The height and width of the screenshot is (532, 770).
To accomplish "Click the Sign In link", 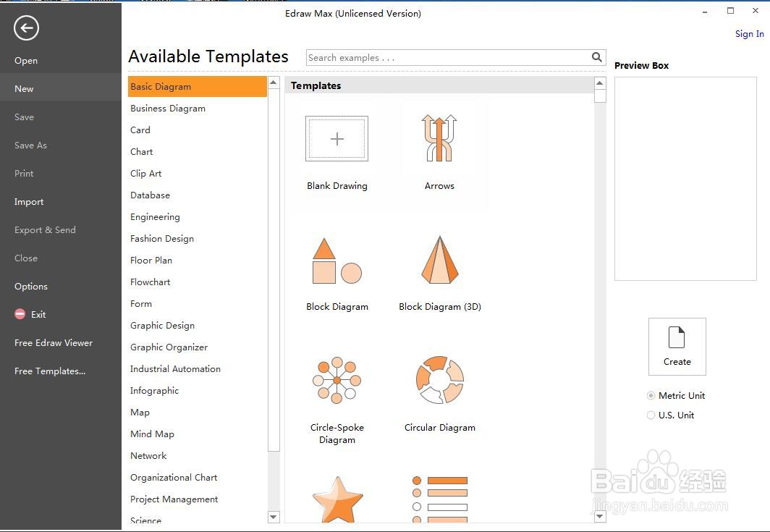I will tap(750, 34).
